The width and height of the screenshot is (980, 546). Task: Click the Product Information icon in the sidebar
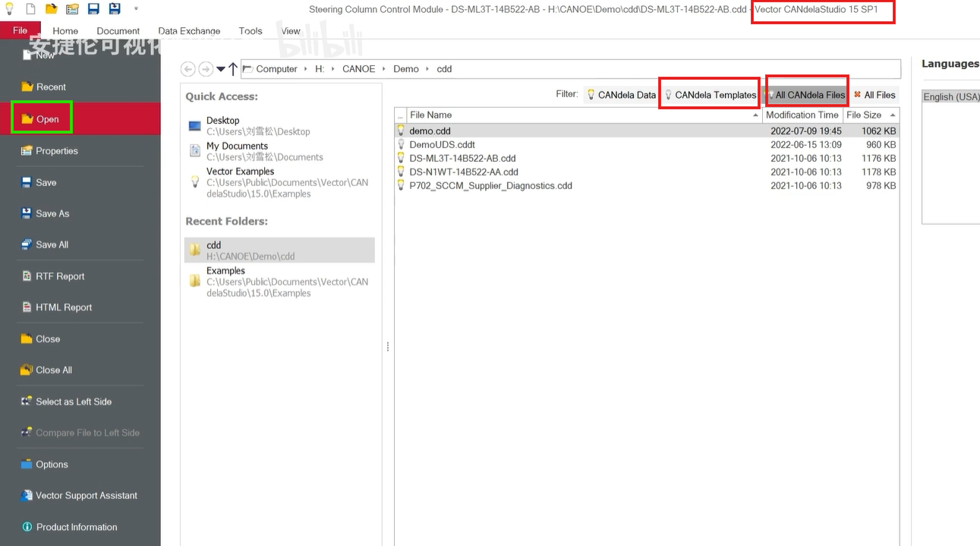click(27, 527)
